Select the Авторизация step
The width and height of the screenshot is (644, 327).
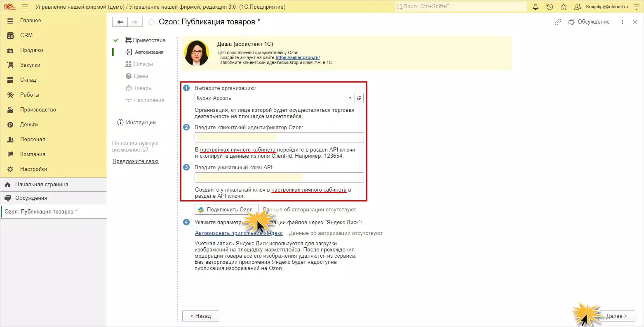tap(144, 52)
